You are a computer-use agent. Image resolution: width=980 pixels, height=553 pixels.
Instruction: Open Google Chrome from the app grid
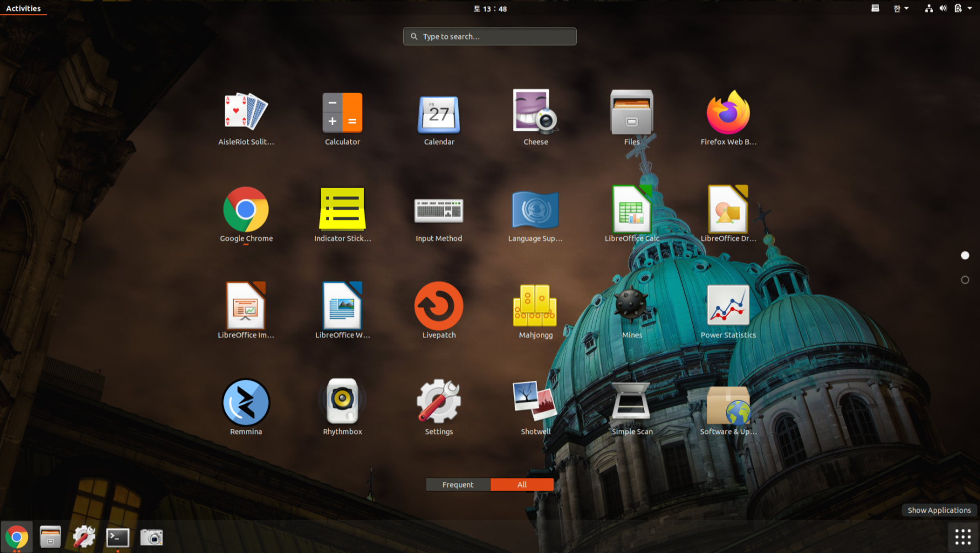[x=246, y=215]
